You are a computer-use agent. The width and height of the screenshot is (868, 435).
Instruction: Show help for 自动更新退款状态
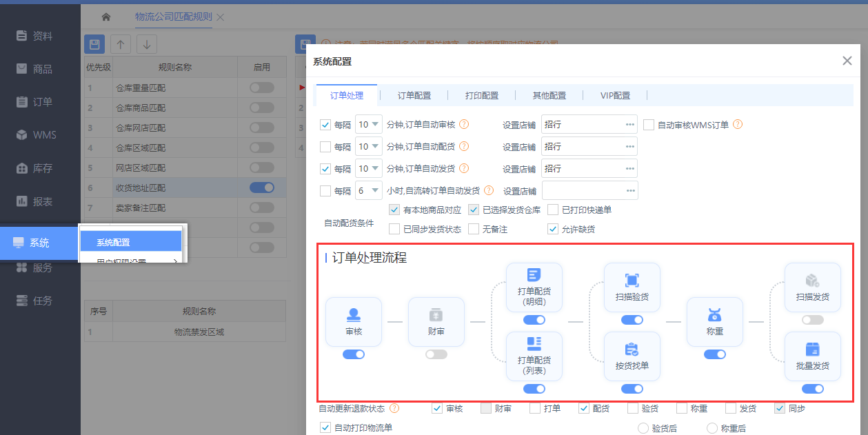[x=394, y=409]
